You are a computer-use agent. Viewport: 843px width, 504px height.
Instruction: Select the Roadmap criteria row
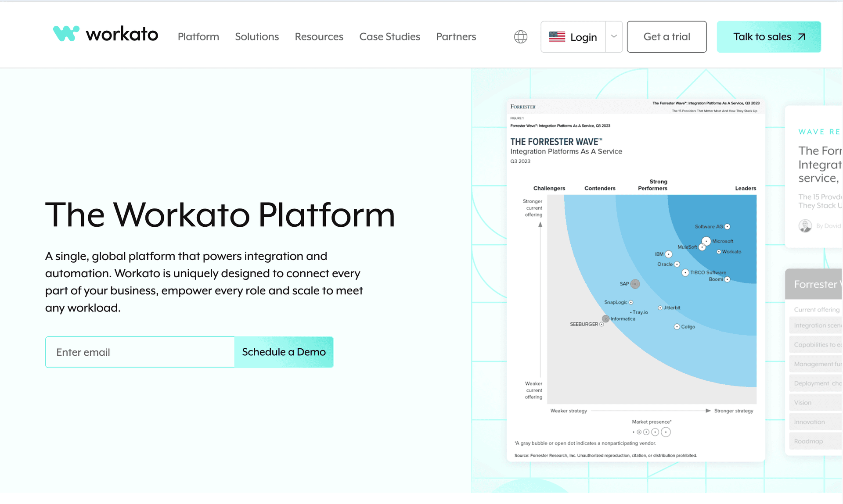point(816,441)
